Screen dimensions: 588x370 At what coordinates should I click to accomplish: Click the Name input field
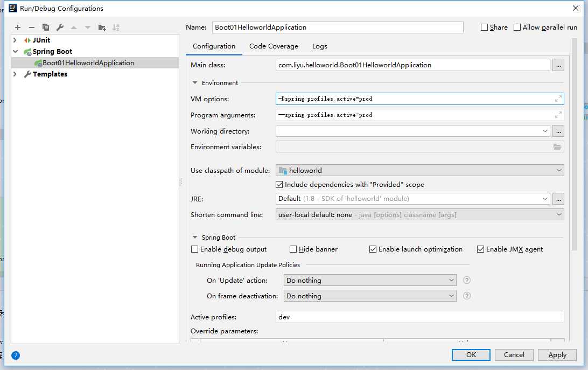(x=338, y=27)
